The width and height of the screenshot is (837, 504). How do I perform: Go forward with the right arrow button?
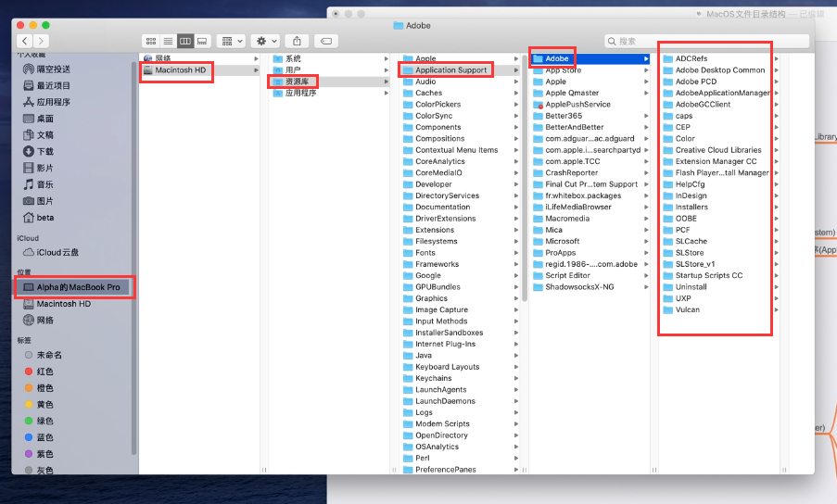(x=41, y=41)
